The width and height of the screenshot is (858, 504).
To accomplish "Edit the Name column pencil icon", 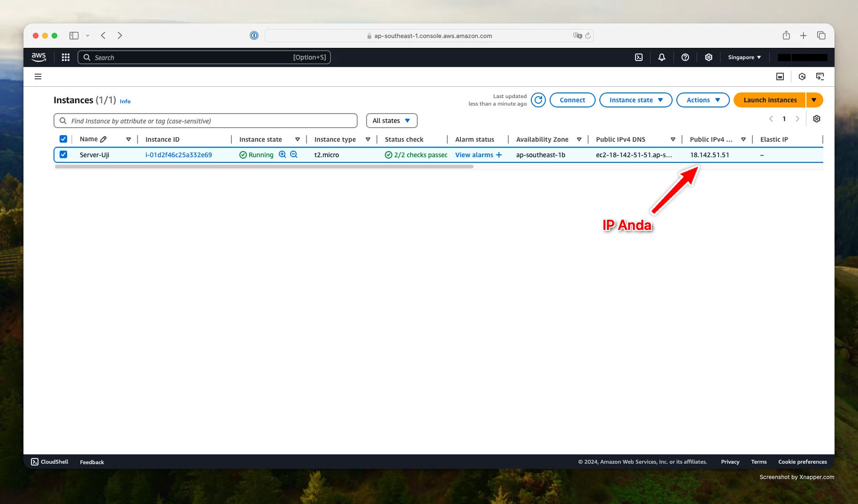I will pyautogui.click(x=103, y=139).
